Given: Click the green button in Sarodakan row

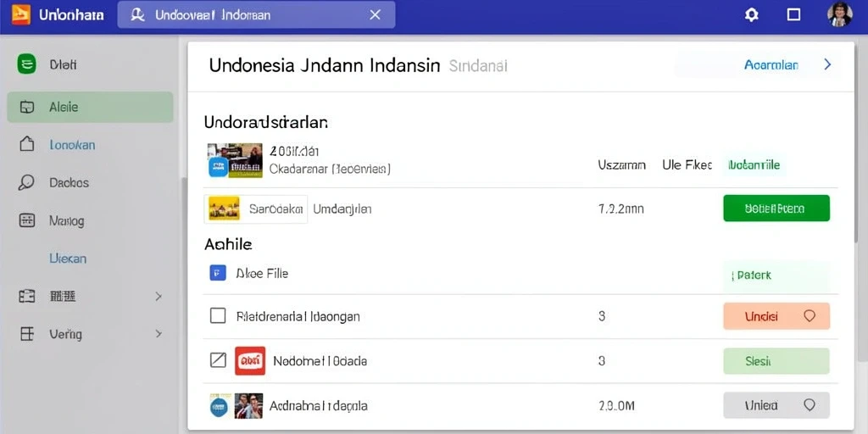Looking at the screenshot, I should click(x=776, y=209).
